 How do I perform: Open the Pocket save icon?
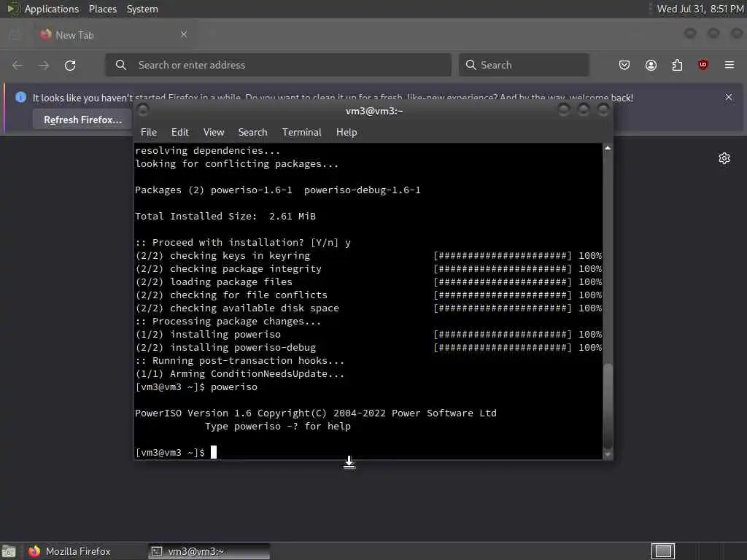[624, 65]
